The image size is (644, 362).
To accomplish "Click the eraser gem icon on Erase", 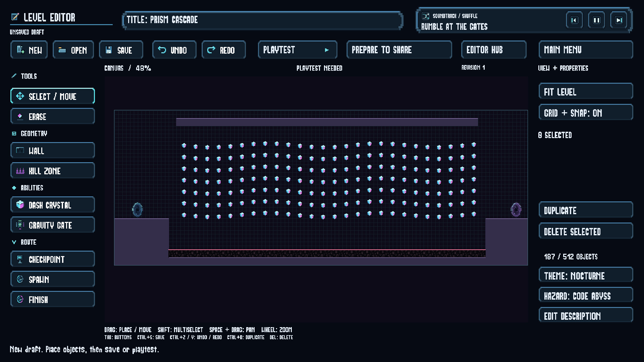I will (x=20, y=116).
